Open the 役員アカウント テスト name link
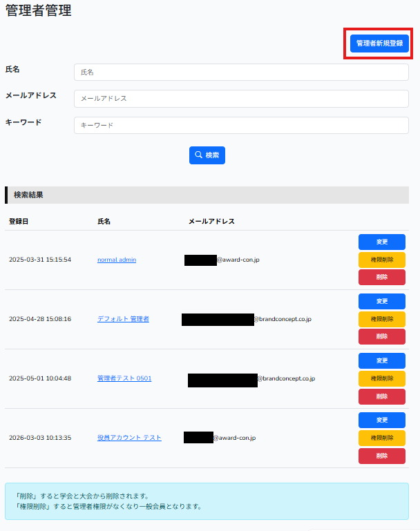This screenshot has height=531, width=420. pos(129,438)
